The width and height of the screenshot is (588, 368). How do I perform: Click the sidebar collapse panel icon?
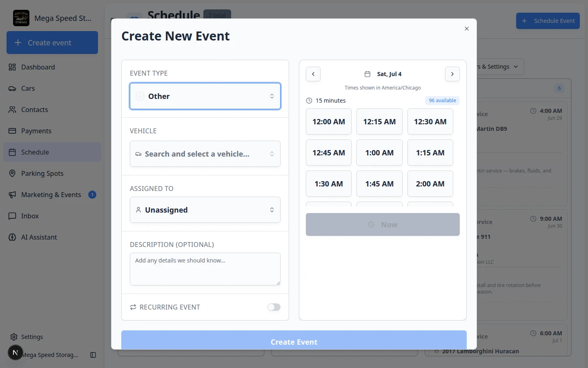tap(93, 355)
